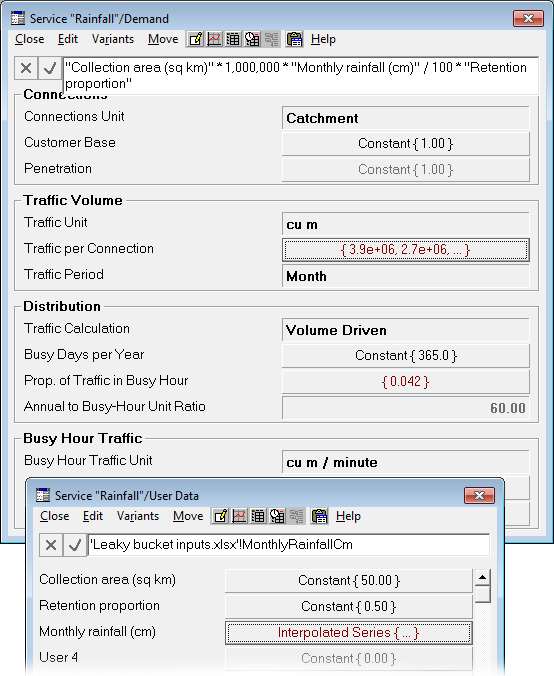Cancel formula edit with X in User Data window
Viewport: 554px width, 676px height.
coord(51,545)
